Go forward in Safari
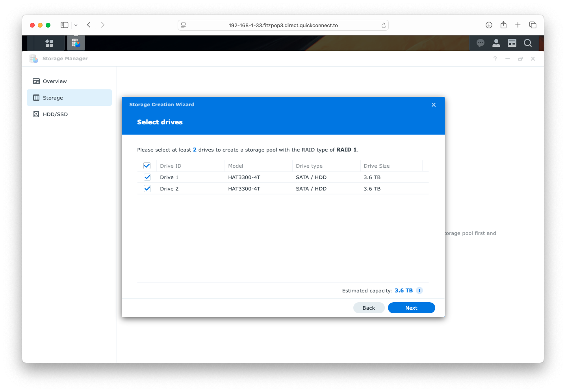The width and height of the screenshot is (566, 392). click(103, 25)
